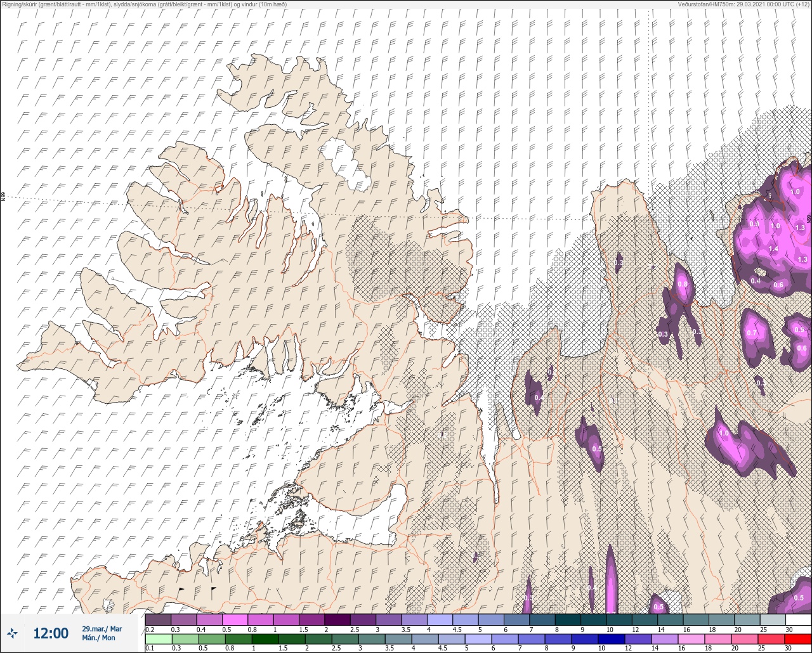Click the darkest purple top-row swatch at 2
The height and width of the screenshot is (653, 812).
[337, 619]
